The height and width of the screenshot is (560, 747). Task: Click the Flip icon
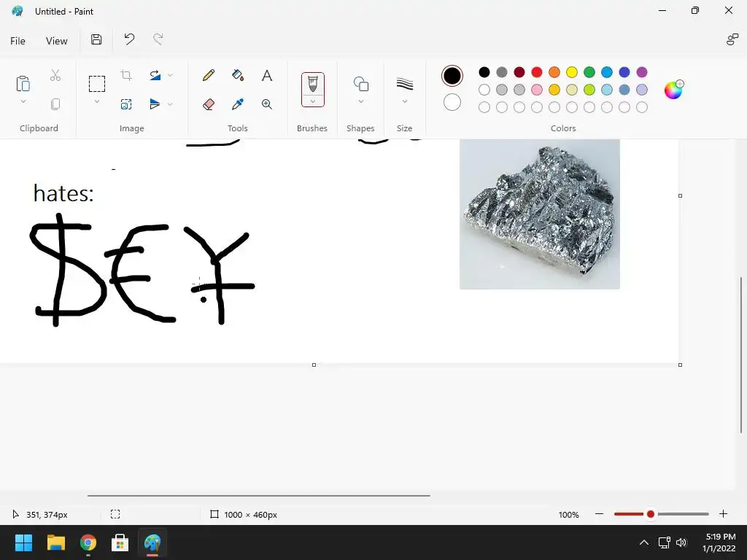pyautogui.click(x=155, y=104)
